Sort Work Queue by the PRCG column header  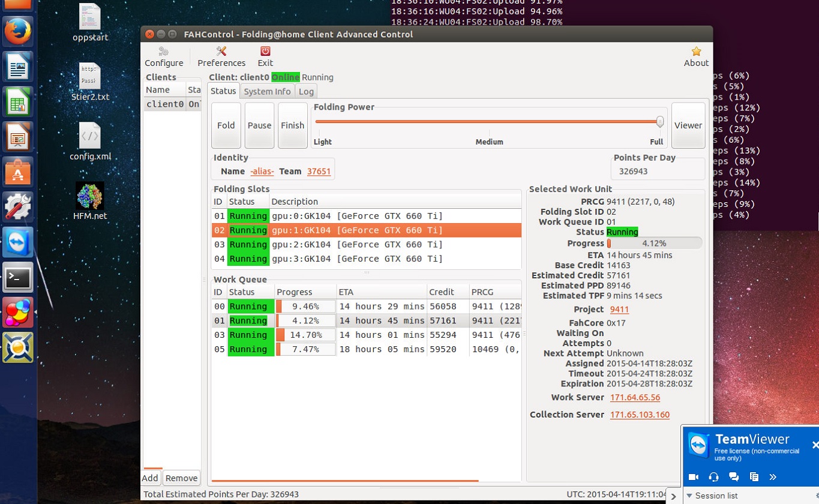[495, 292]
